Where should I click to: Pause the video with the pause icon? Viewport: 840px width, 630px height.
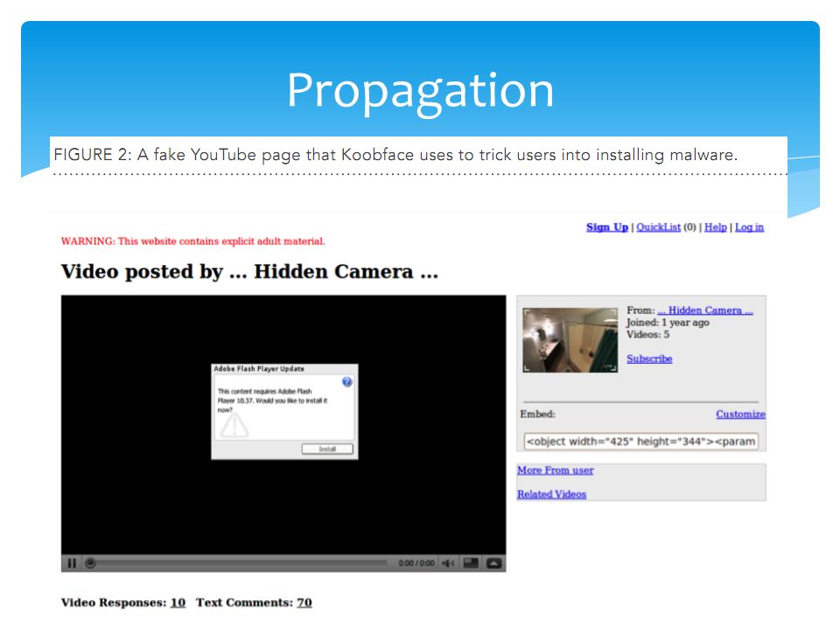pyautogui.click(x=72, y=563)
